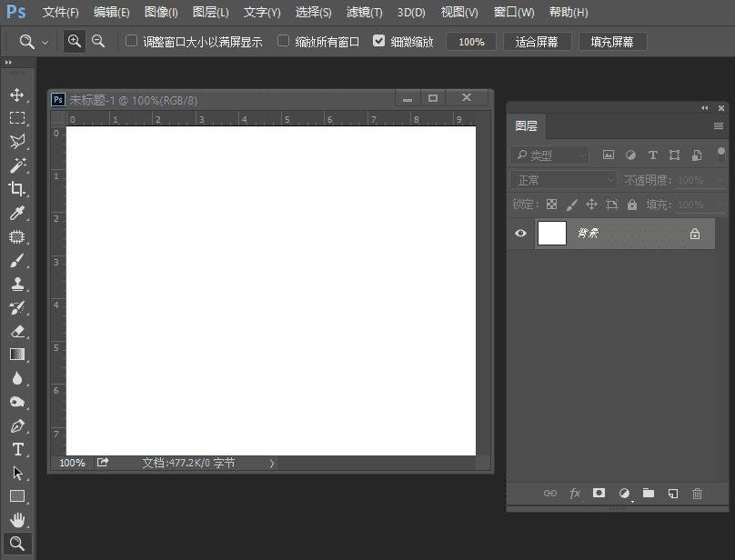
Task: Open the 图像(I) menu
Action: (161, 13)
